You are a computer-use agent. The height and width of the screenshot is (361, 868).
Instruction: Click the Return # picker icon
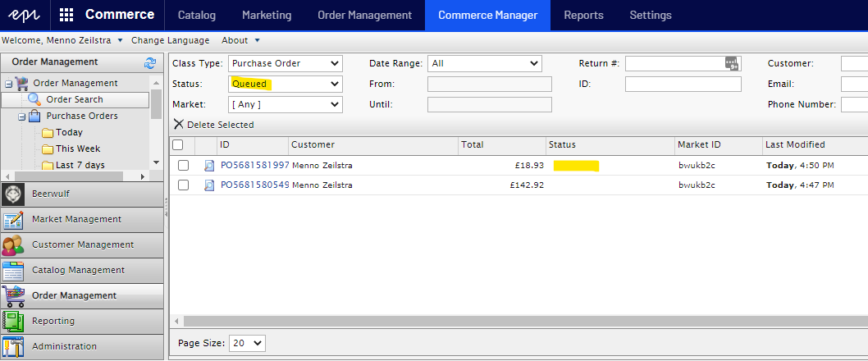732,63
